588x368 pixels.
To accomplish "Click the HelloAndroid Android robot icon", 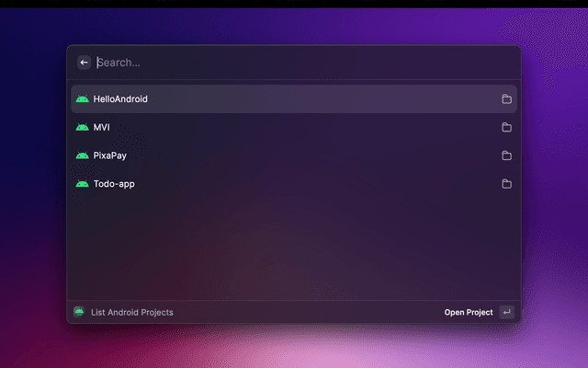I will pyautogui.click(x=82, y=99).
